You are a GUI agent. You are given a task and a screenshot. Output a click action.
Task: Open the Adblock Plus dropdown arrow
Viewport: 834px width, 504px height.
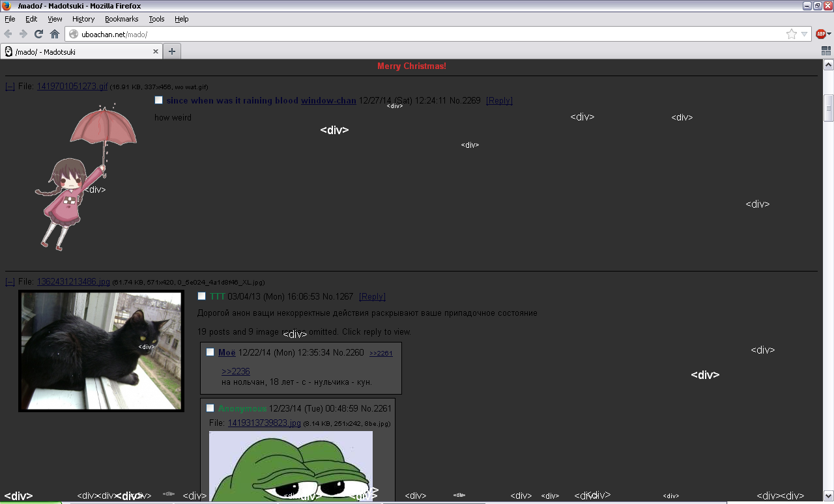(x=829, y=34)
